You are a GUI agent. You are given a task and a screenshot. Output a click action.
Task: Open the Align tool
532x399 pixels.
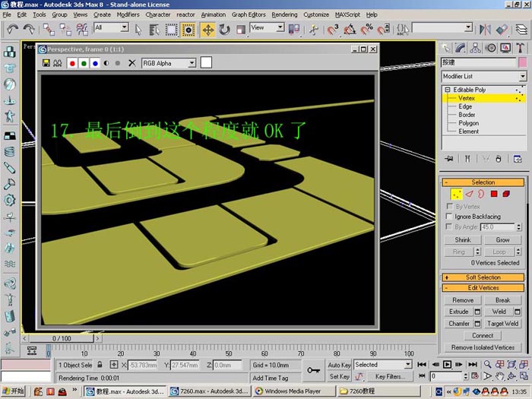(x=502, y=30)
